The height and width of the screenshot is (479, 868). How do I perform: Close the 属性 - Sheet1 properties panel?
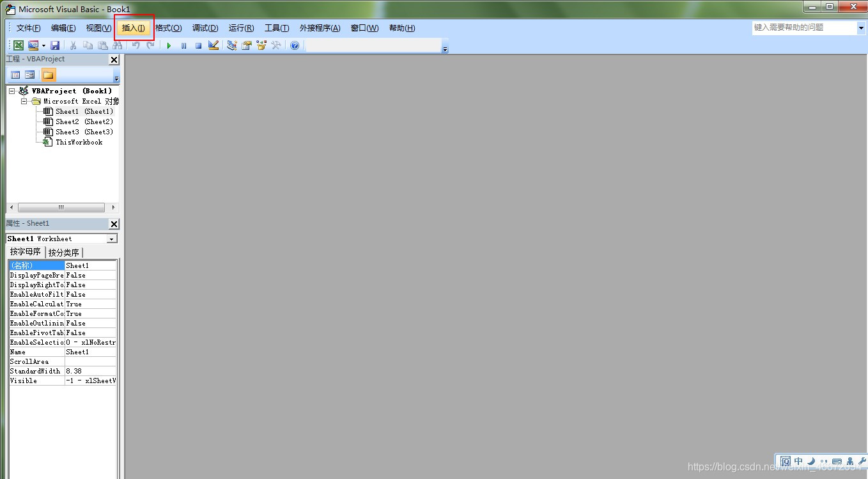[x=114, y=224]
